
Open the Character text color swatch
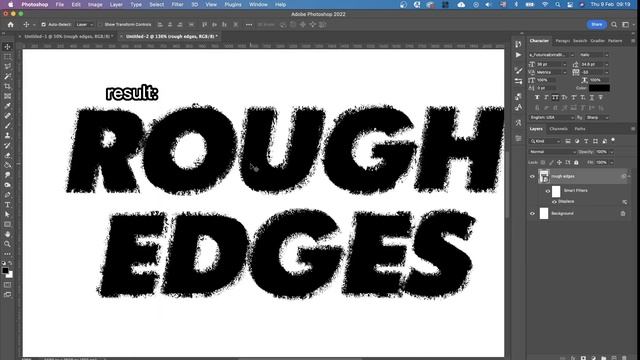point(599,88)
